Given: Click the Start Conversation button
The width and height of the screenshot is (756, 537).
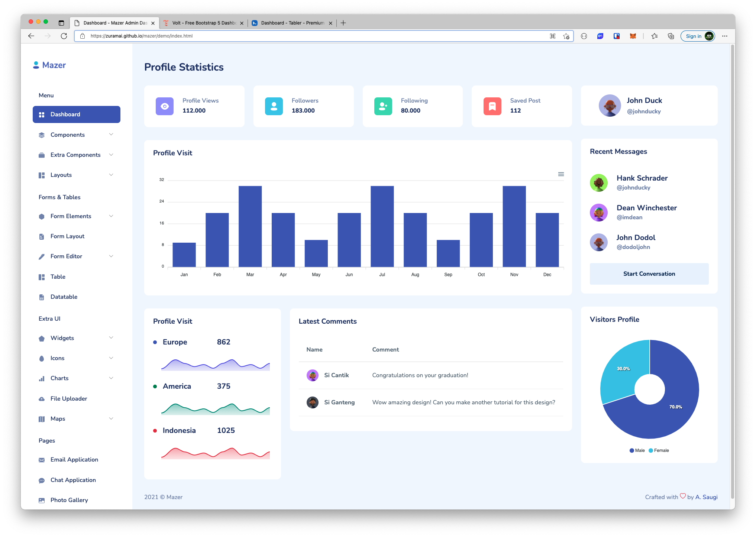Looking at the screenshot, I should [649, 274].
